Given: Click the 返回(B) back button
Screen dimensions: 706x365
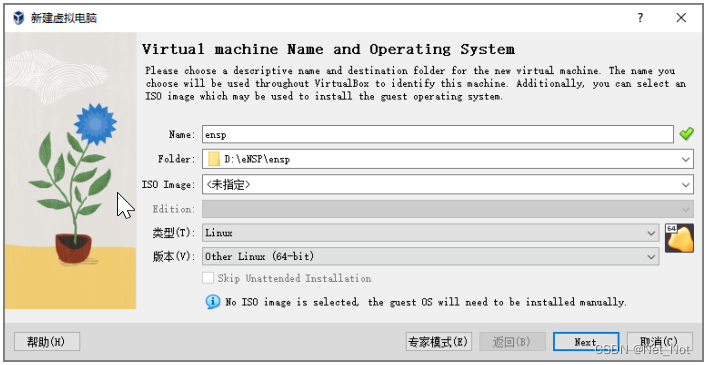Looking at the screenshot, I should [512, 342].
